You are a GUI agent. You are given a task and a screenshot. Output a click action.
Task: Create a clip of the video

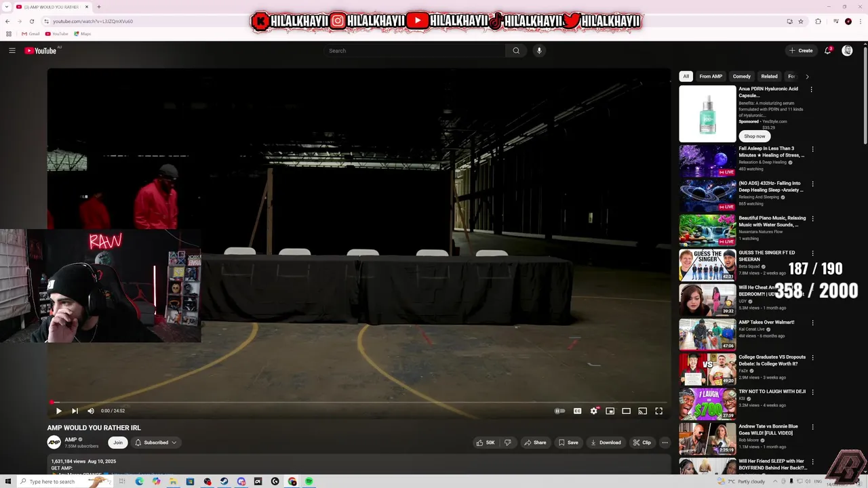[642, 443]
